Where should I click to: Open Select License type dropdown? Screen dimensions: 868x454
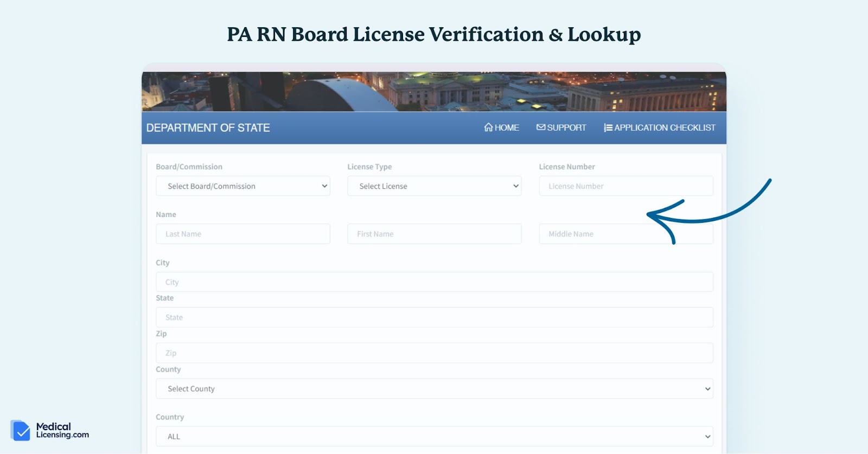(435, 186)
